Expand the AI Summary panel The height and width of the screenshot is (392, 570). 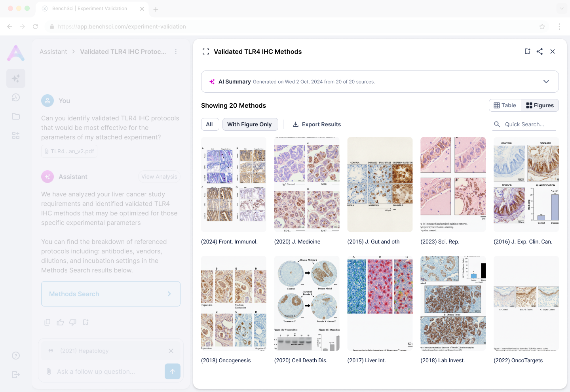(546, 81)
